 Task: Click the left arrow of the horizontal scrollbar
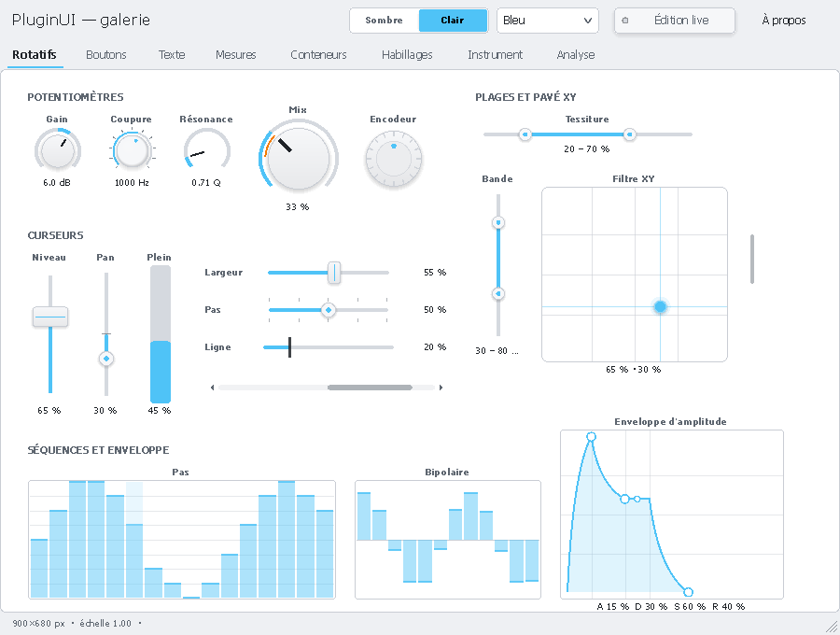213,388
